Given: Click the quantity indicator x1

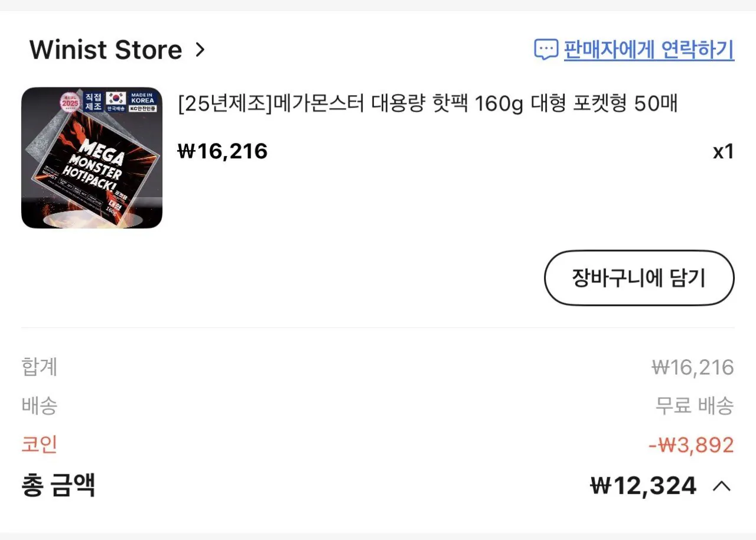Looking at the screenshot, I should (x=724, y=152).
